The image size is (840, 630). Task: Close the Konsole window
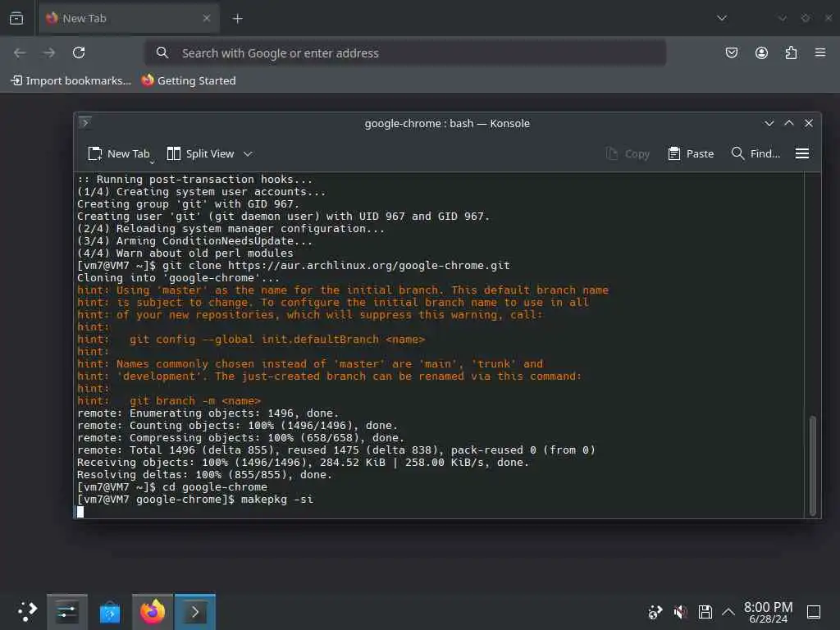[809, 123]
